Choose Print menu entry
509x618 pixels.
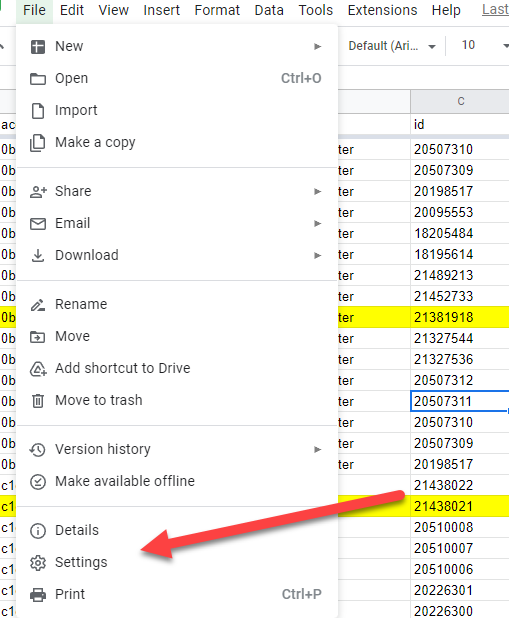coord(177,594)
